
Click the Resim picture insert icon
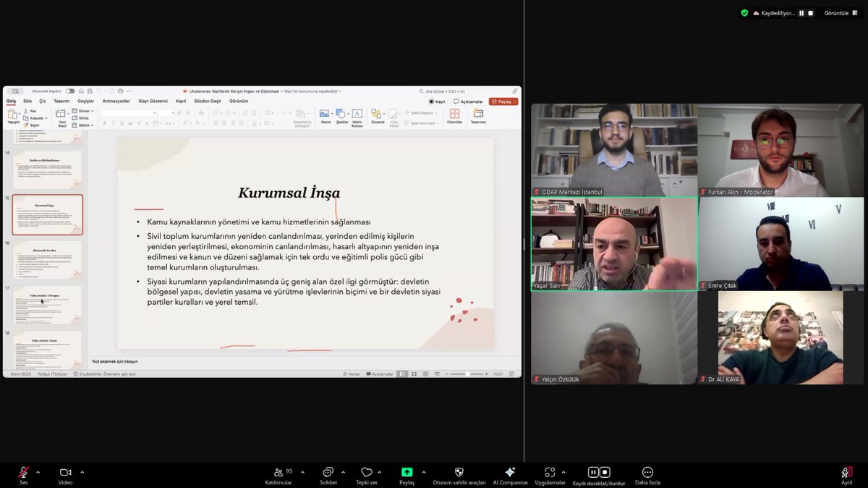pos(325,114)
